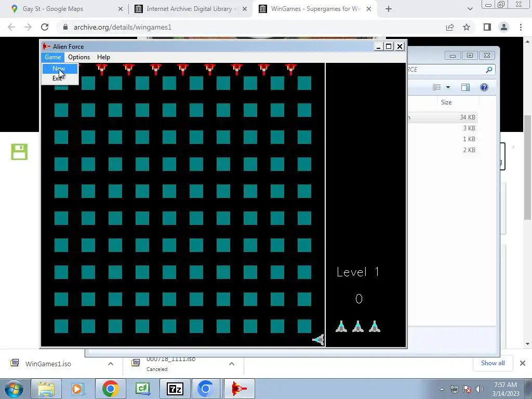This screenshot has height=399, width=532.
Task: Go back in browser history
Action: 11,27
